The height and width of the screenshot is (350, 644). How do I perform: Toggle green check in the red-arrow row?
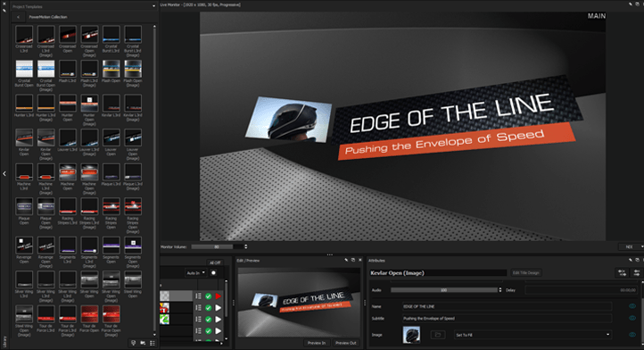pos(208,296)
